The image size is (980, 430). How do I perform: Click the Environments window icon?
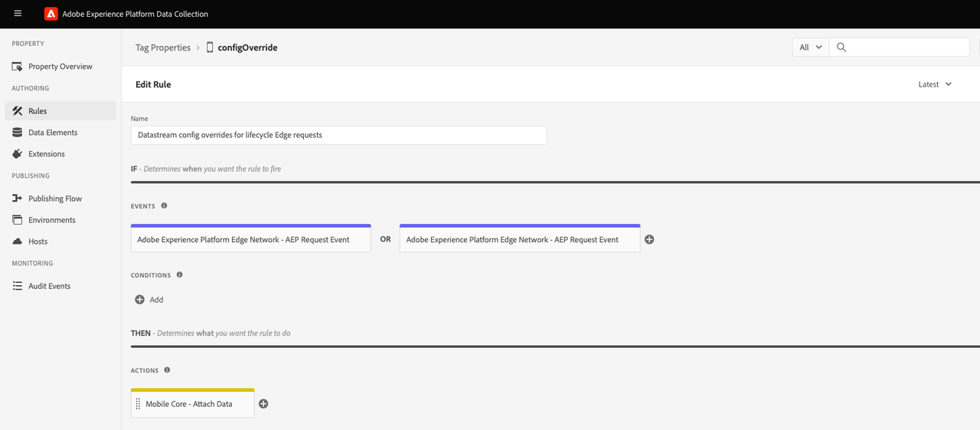[x=18, y=220]
